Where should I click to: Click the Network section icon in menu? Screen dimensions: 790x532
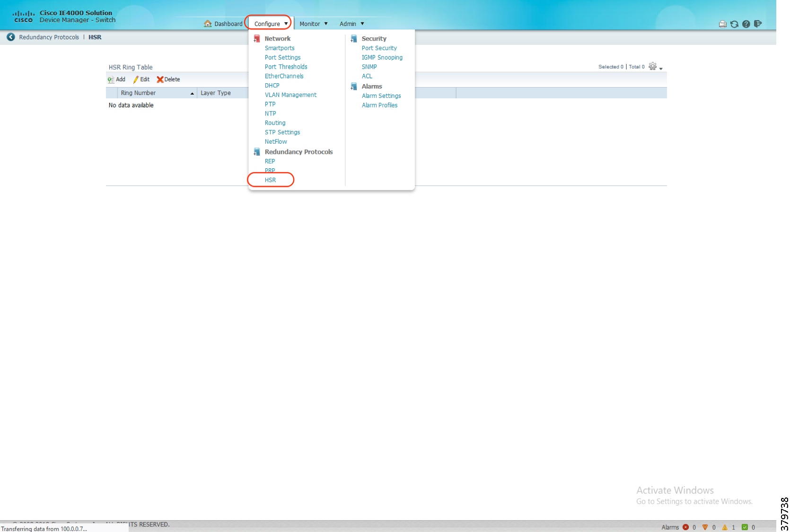click(x=257, y=38)
